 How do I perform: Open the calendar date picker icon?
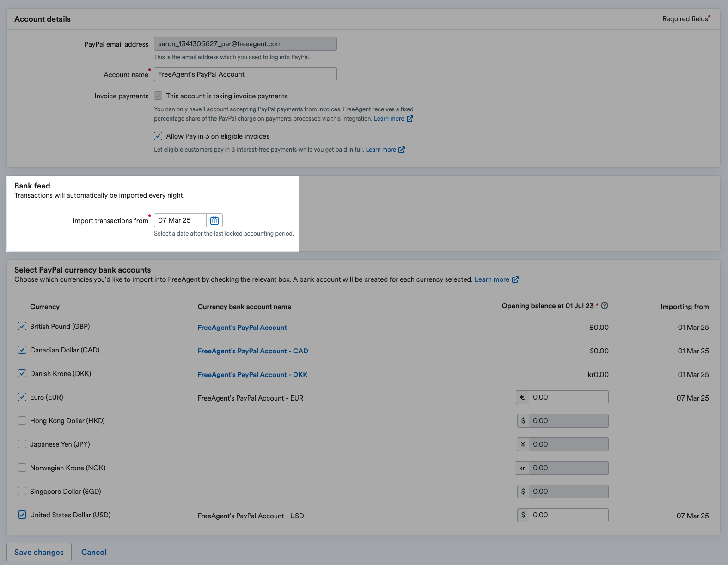point(214,220)
